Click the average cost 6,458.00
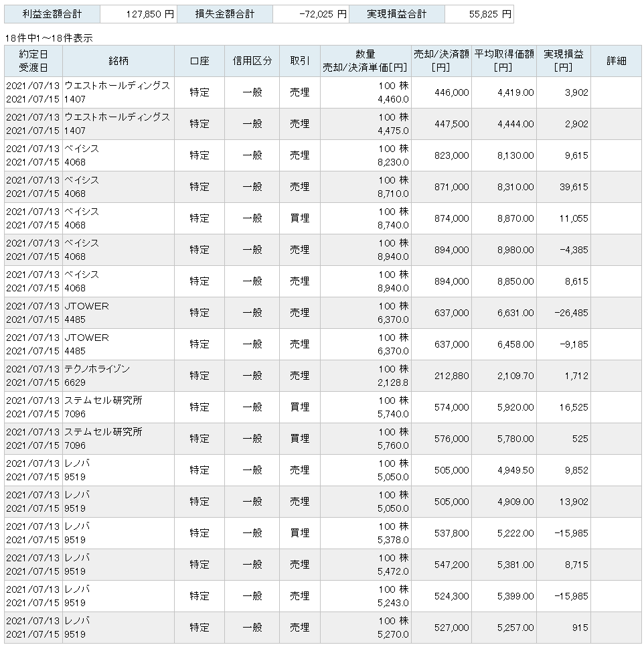This screenshot has width=644, height=647. [515, 344]
